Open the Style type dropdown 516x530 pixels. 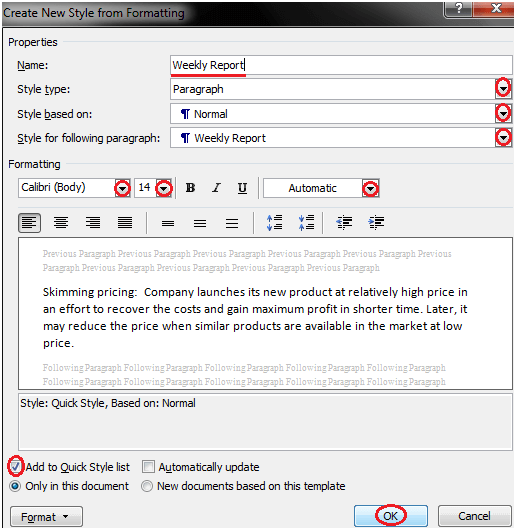(503, 89)
